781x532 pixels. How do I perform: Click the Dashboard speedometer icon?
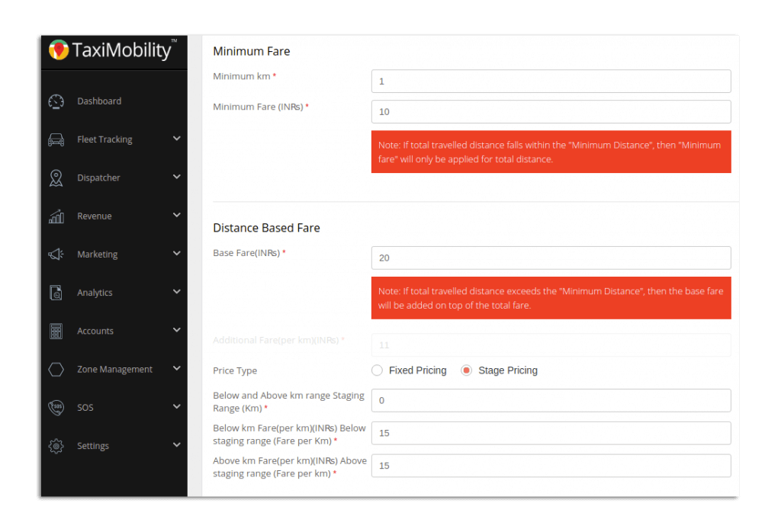[56, 101]
